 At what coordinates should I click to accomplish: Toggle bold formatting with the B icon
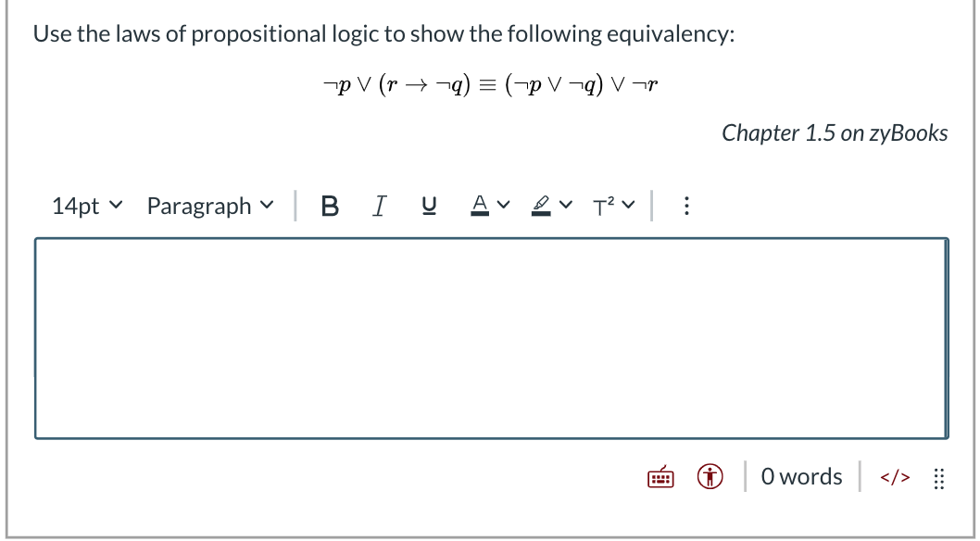pyautogui.click(x=330, y=206)
